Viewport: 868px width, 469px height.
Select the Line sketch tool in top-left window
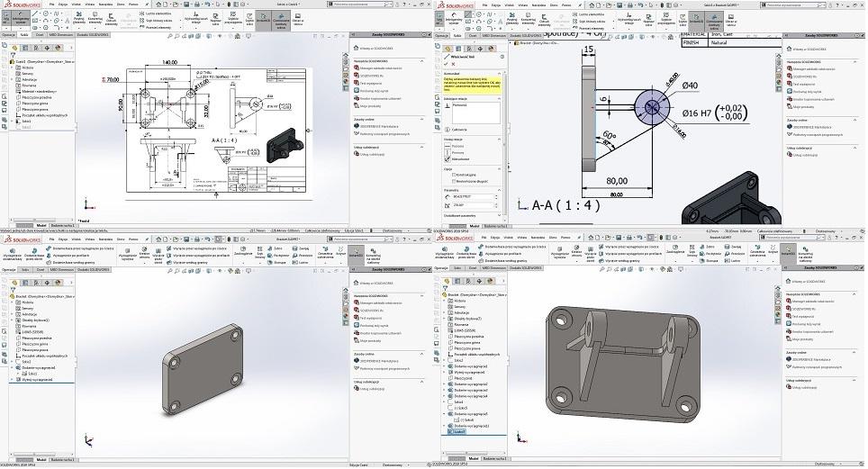click(x=34, y=14)
